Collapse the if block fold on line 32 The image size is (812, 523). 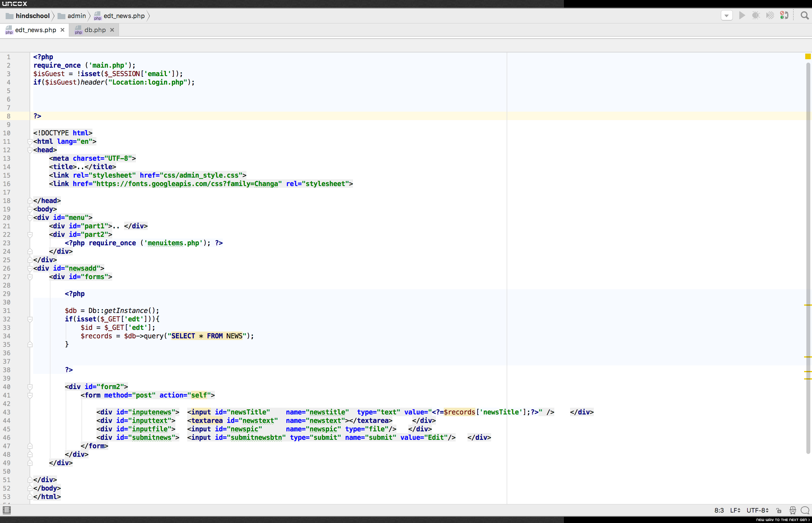point(30,319)
